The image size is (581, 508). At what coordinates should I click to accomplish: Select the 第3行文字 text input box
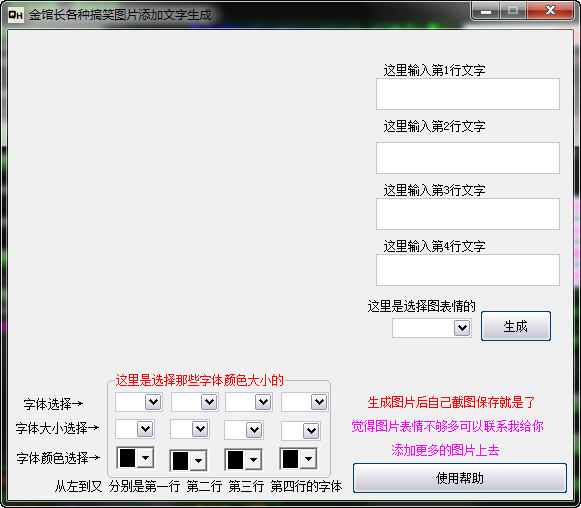point(468,214)
